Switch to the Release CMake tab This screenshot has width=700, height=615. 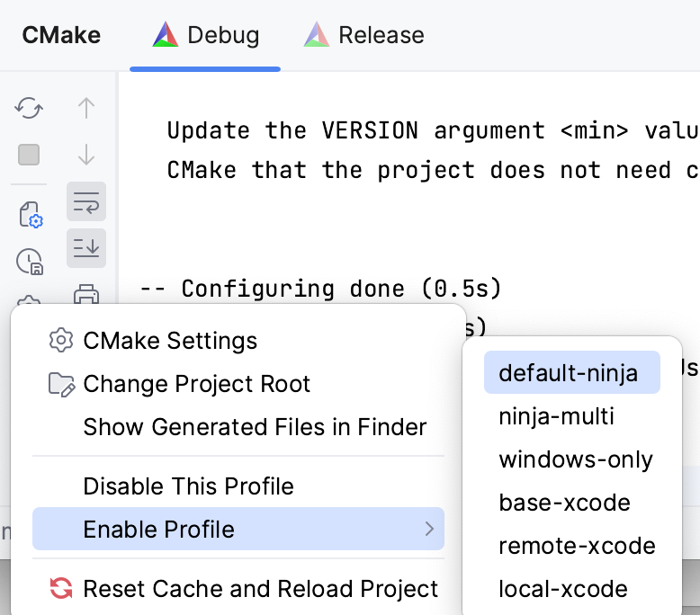tap(363, 35)
